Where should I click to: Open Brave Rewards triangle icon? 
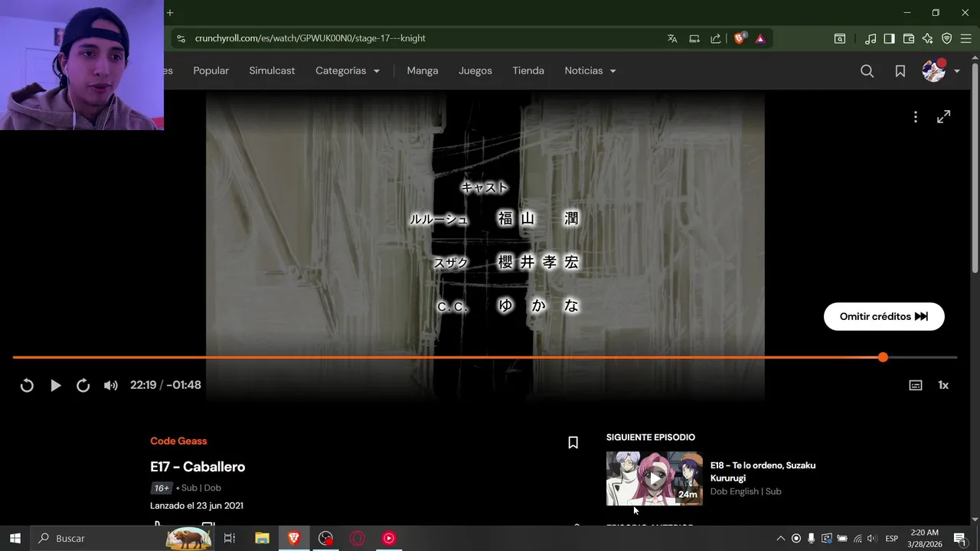pos(760,38)
